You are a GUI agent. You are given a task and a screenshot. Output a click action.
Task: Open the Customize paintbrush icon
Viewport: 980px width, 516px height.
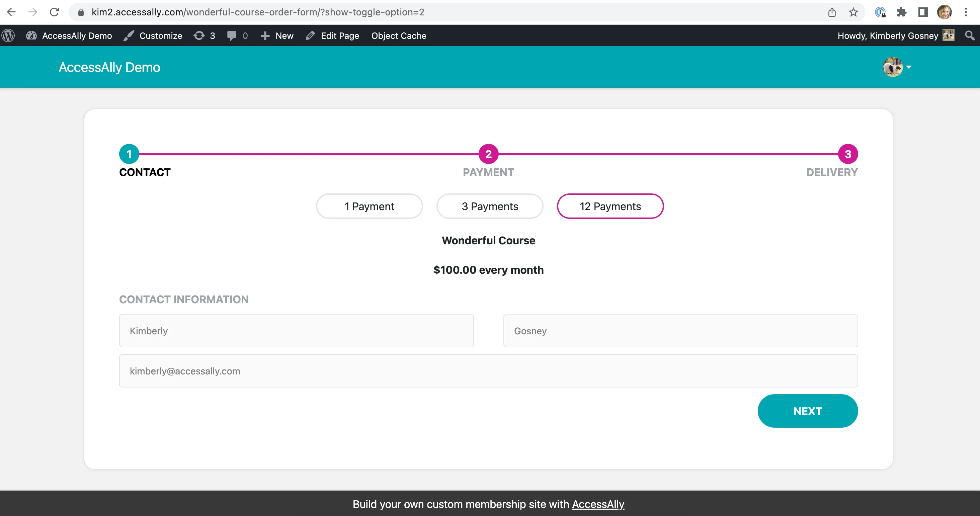[129, 35]
